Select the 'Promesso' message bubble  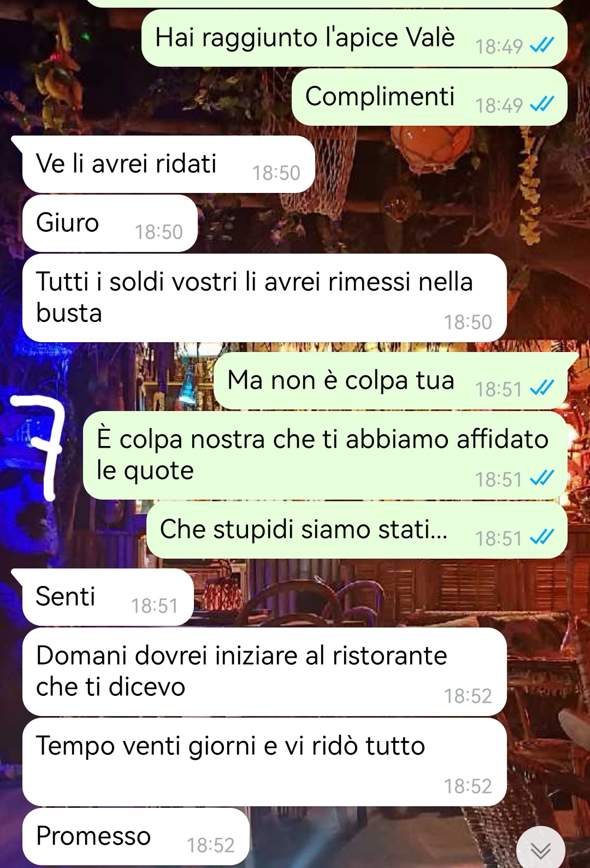pyautogui.click(x=135, y=836)
